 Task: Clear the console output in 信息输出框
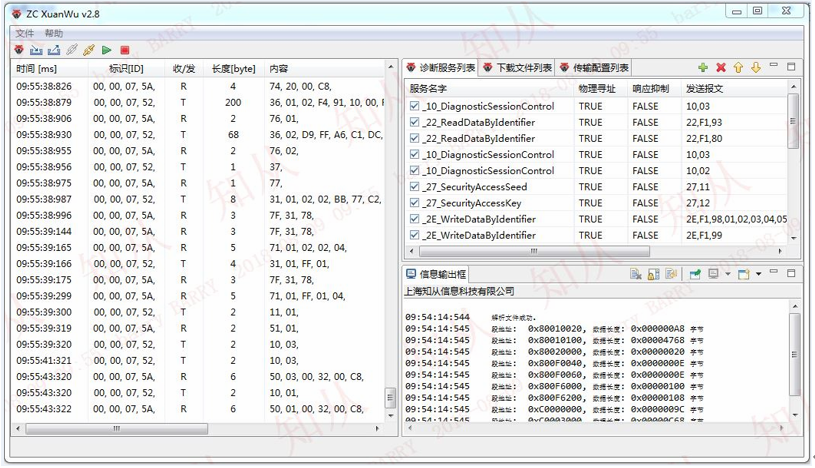pos(636,274)
